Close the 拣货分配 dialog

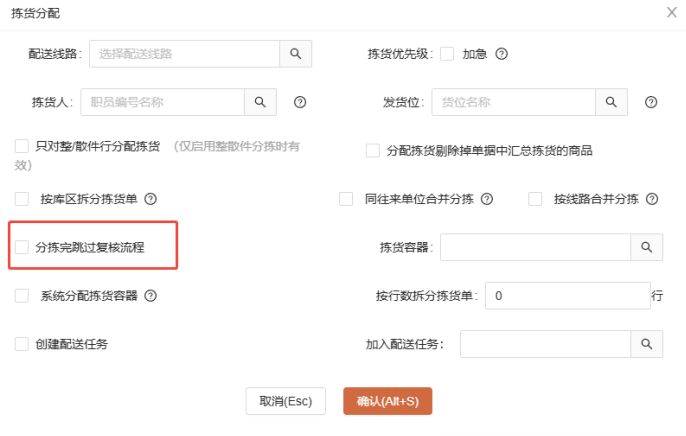click(671, 12)
